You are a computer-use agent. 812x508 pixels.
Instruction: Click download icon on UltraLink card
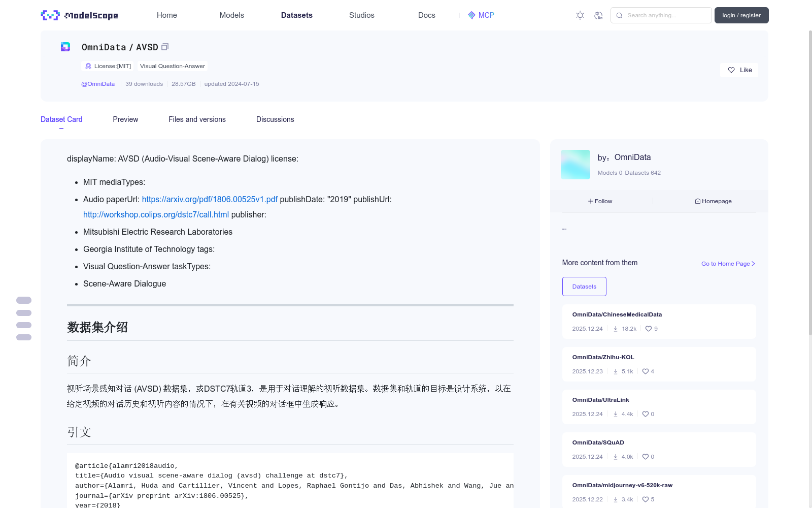[616, 414]
